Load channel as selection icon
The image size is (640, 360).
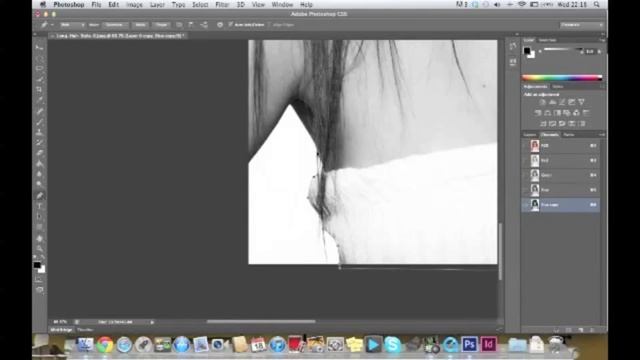pyautogui.click(x=556, y=330)
